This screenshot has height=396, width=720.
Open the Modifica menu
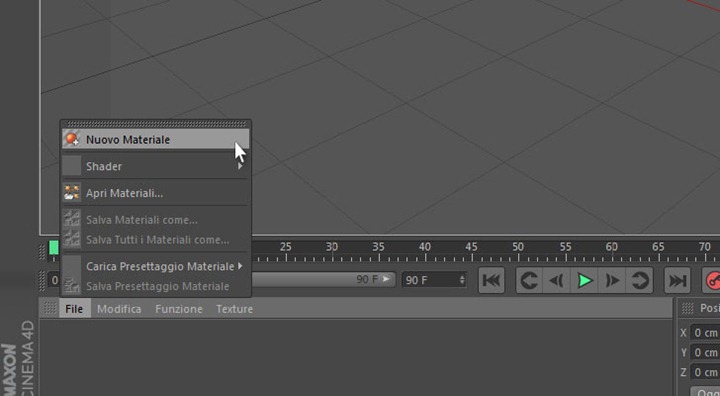(x=119, y=309)
